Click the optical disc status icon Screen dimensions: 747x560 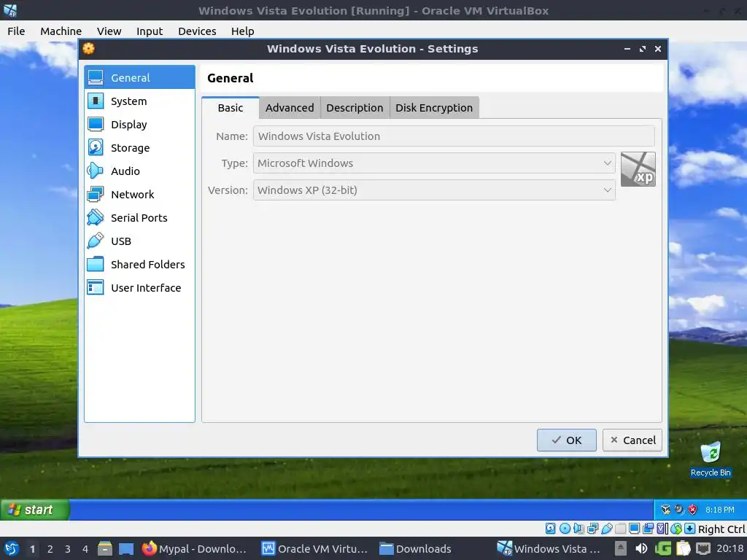click(565, 529)
